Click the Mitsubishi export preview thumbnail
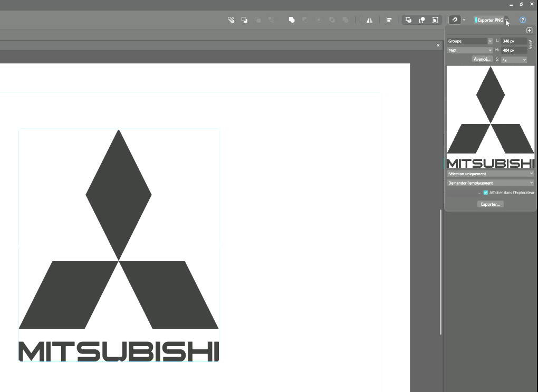Screen dimensions: 538x392 pos(490,117)
